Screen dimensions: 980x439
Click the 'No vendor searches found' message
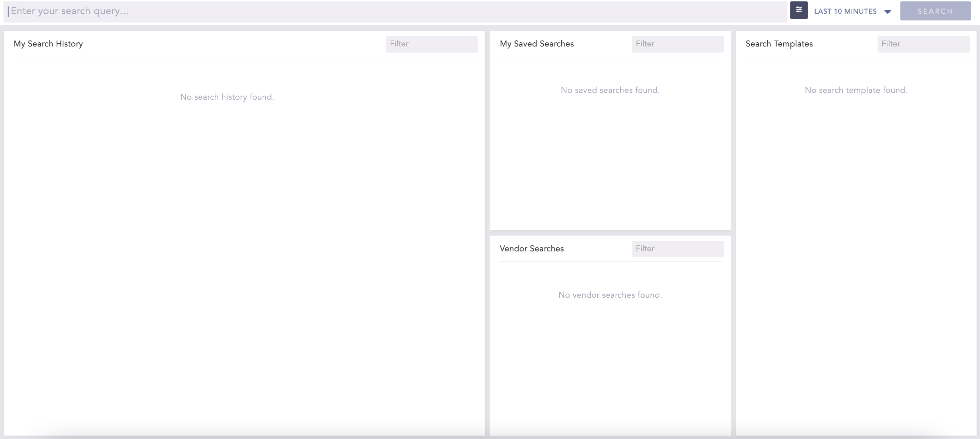pos(610,295)
